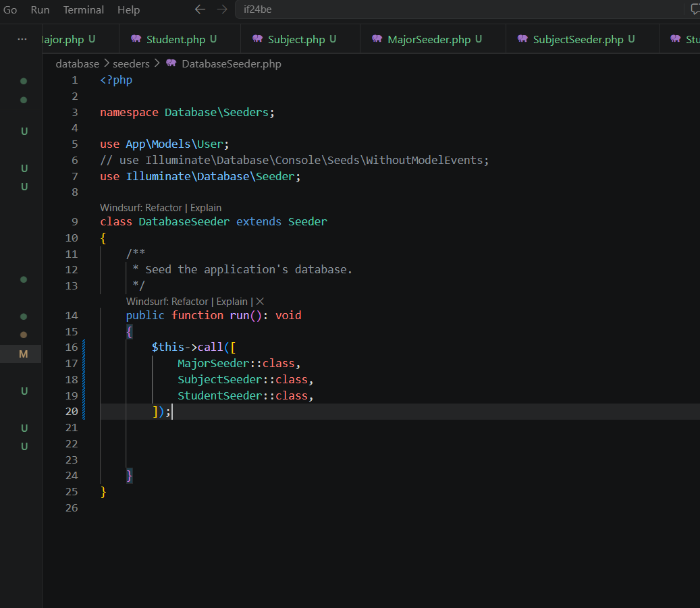Open the chat icon at top right
This screenshot has width=700, height=608.
(695, 9)
